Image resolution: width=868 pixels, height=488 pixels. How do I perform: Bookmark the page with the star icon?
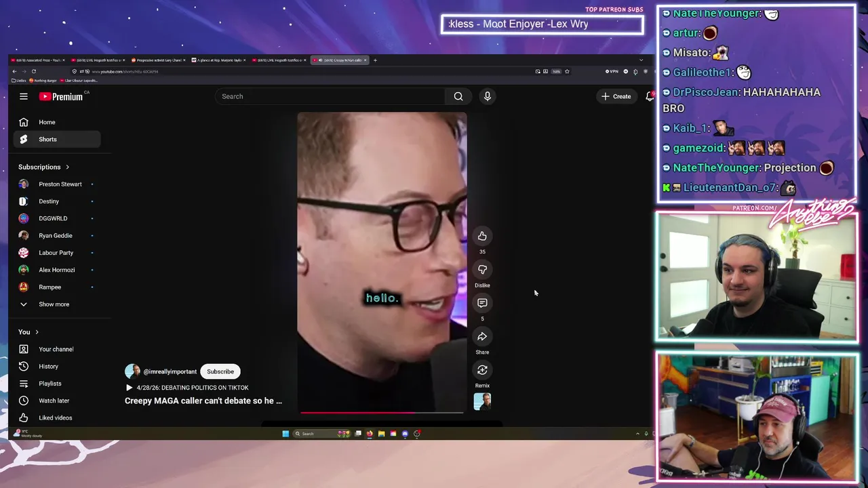click(x=567, y=71)
